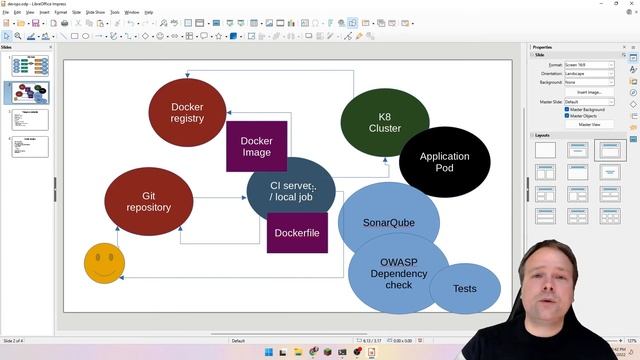Viewport: 640px width, 360px height.
Task: Select the Rectangle drawing tool
Action: tap(75, 36)
